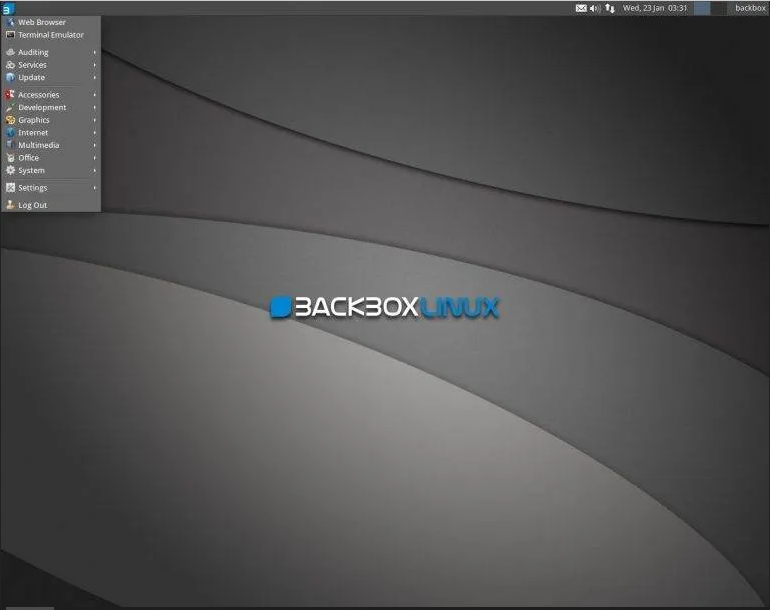The height and width of the screenshot is (610, 770).
Task: Open the Office menu entry
Action: (51, 158)
